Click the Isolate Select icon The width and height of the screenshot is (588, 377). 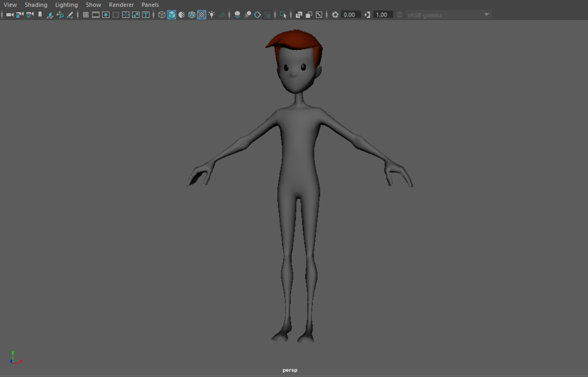[283, 15]
